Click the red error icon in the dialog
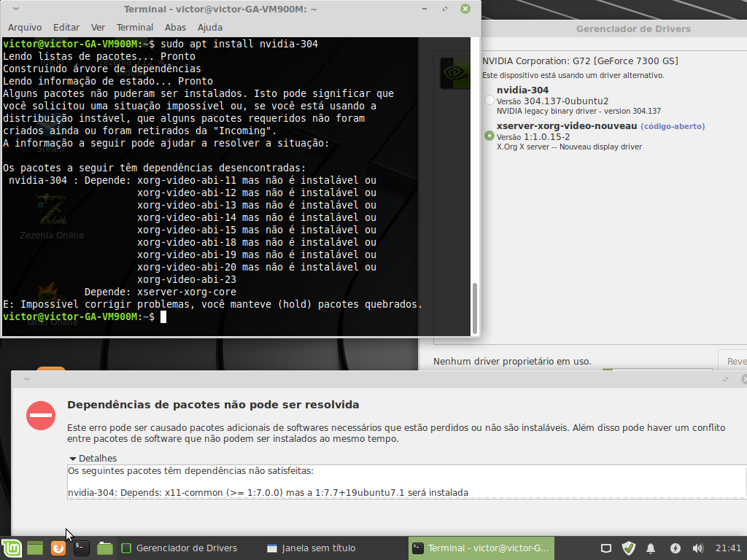This screenshot has height=560, width=747. click(x=41, y=415)
